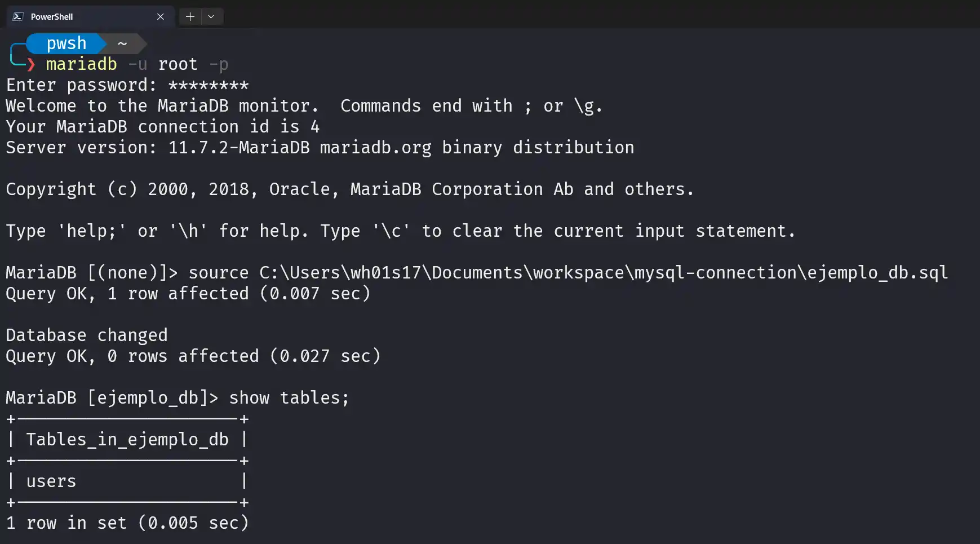Viewport: 980px width, 544px height.
Task: Click the tilde directory prompt segment
Action: tap(122, 43)
